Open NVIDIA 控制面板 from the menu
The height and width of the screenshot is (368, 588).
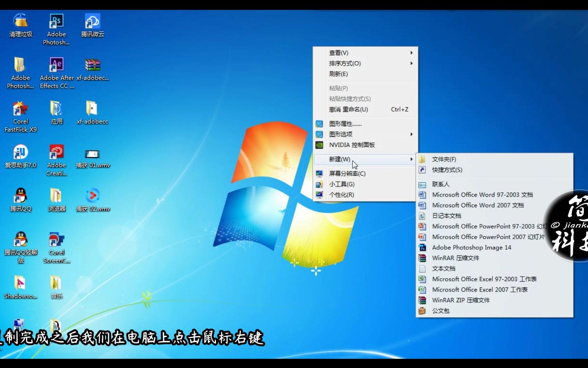tap(365, 145)
